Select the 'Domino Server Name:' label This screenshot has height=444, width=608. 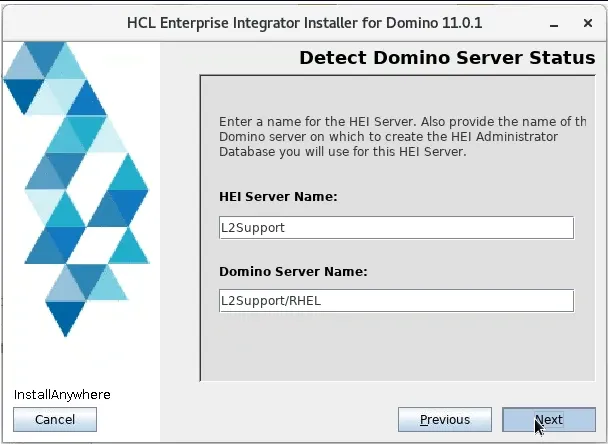point(293,271)
